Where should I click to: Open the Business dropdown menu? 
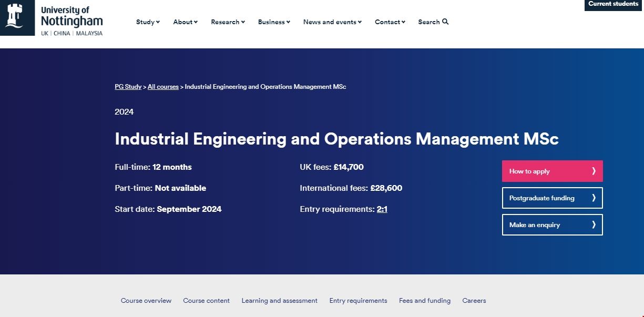pos(274,22)
